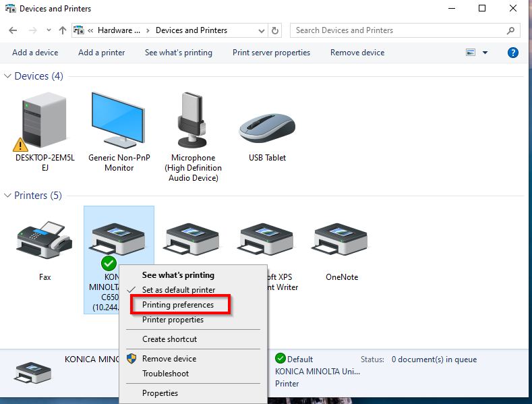Open the blue Help question mark icon
This screenshot has height=404, width=532.
coord(512,53)
